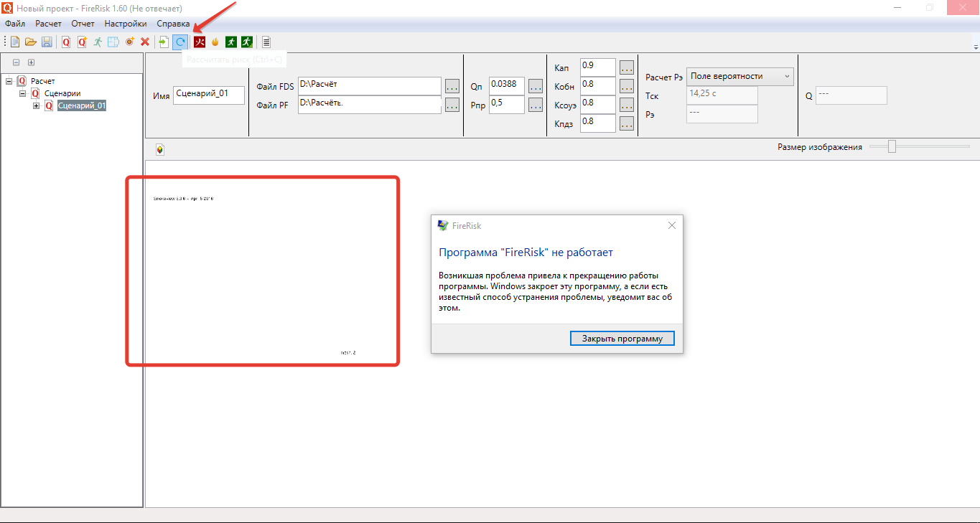This screenshot has width=980, height=523.
Task: Click the blue floor plan toolbar icon
Action: click(113, 42)
